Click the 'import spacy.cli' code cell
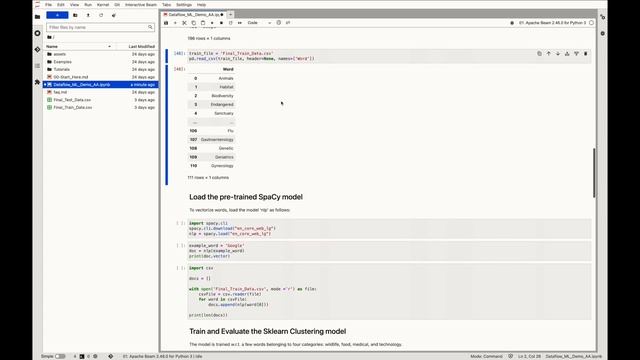This screenshot has height=360, width=640. tap(389, 229)
